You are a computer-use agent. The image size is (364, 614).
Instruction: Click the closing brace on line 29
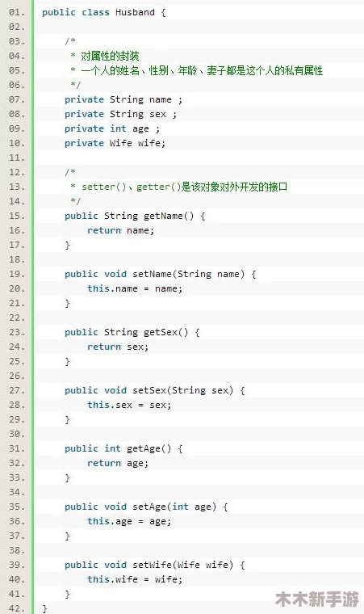click(x=67, y=420)
